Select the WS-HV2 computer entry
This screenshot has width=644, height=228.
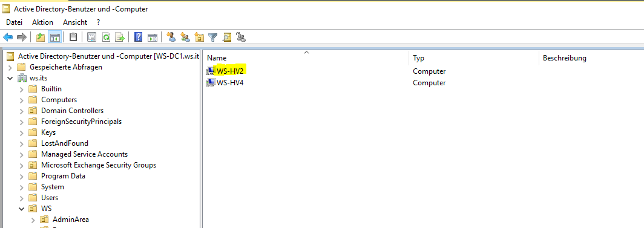pos(231,71)
